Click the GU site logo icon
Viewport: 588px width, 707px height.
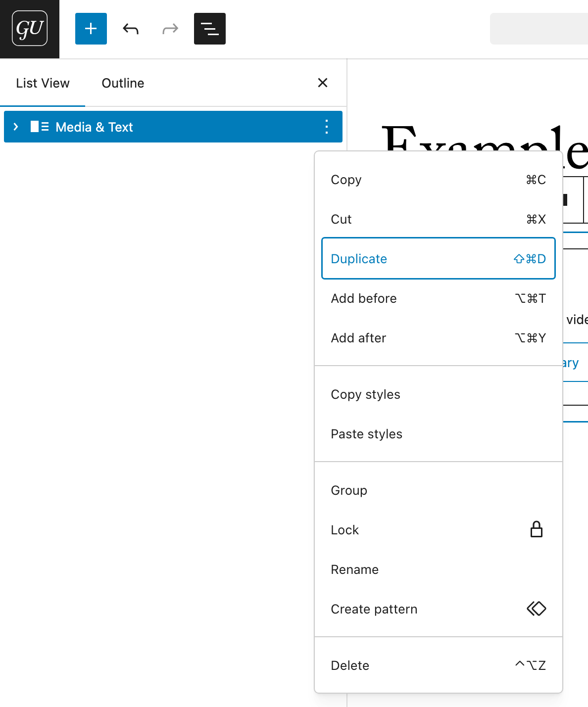[30, 29]
